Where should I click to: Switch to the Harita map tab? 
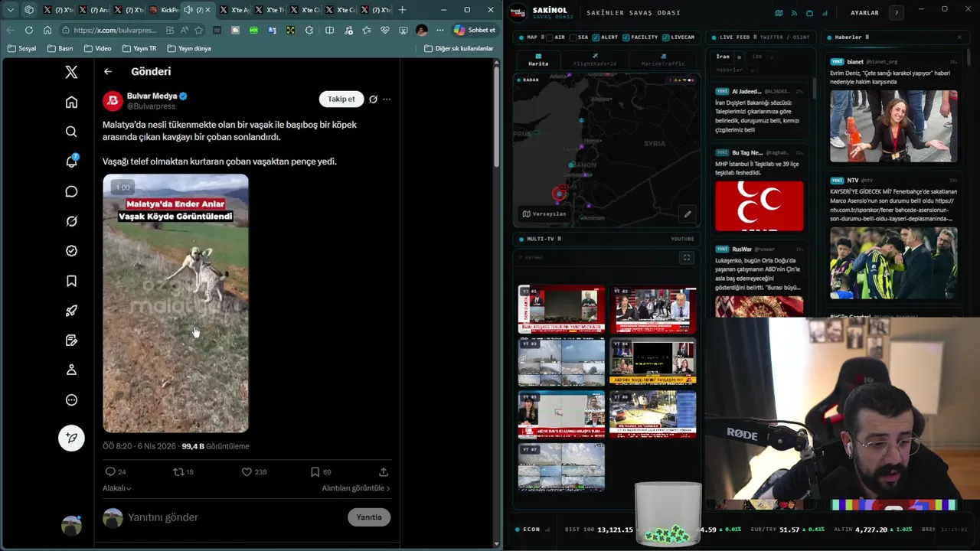pos(538,60)
